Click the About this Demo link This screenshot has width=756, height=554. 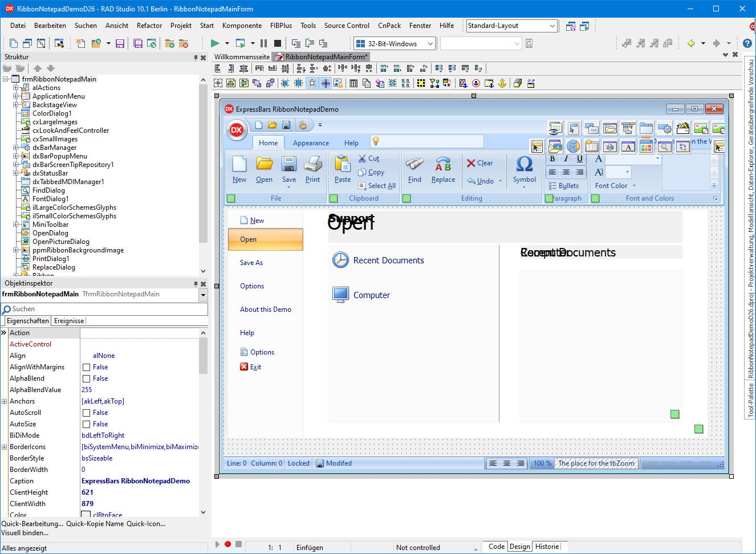(266, 309)
